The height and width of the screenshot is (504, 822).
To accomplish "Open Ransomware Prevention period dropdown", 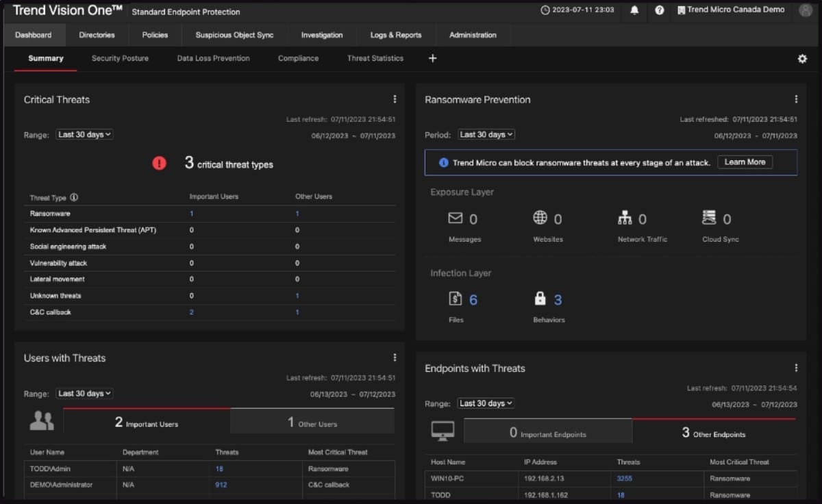I will 486,135.
